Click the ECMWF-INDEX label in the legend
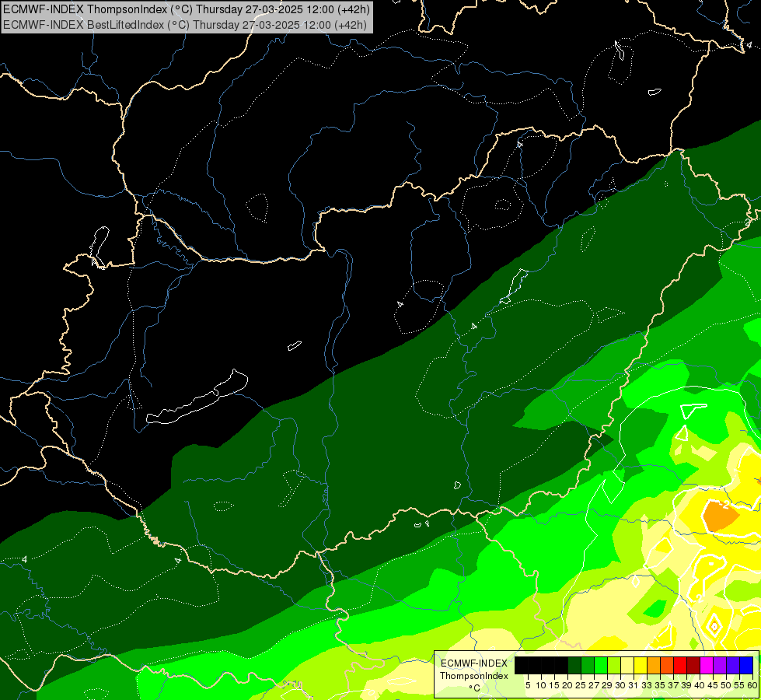Image resolution: width=761 pixels, height=700 pixels. click(x=474, y=663)
